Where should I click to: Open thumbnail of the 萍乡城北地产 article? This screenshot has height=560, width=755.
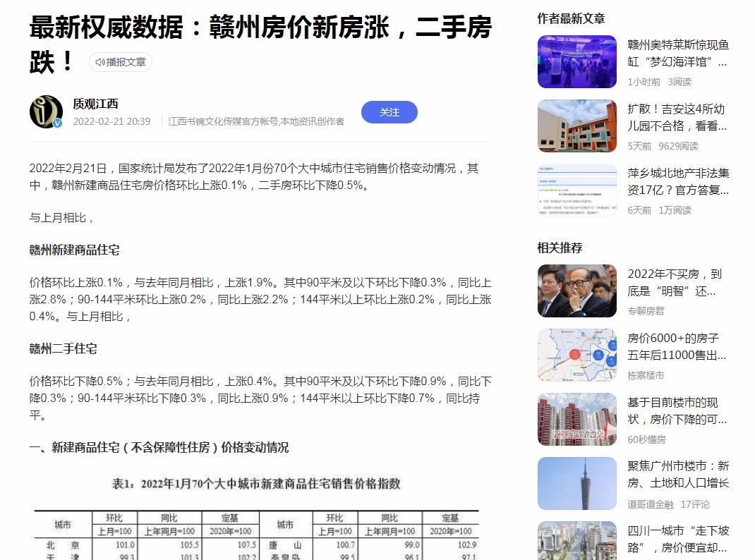coord(577,190)
